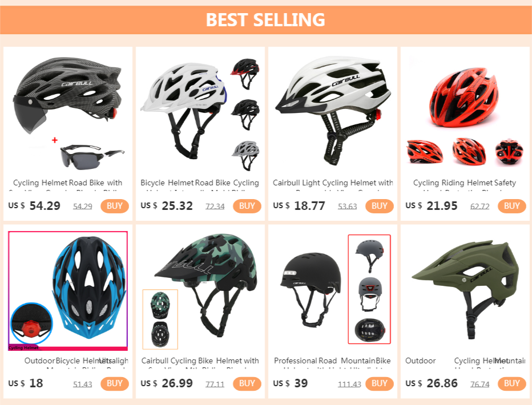Click 'Professional Road Mountain Bike' title link

click(332, 361)
